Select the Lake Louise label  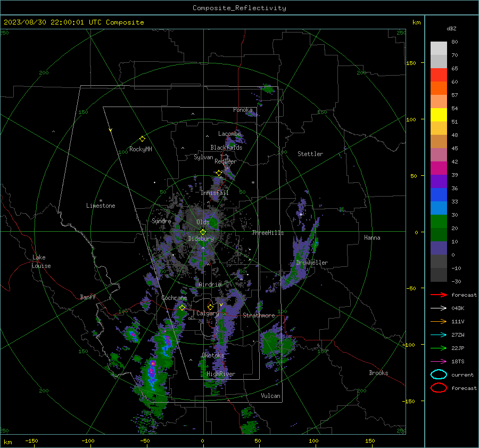(42, 262)
